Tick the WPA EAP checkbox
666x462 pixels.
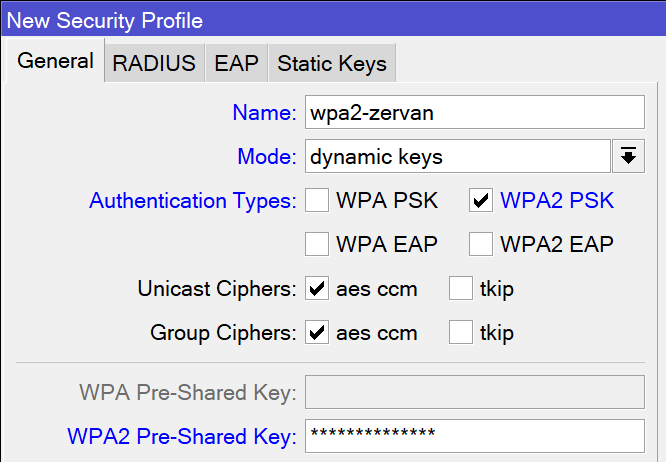point(317,243)
